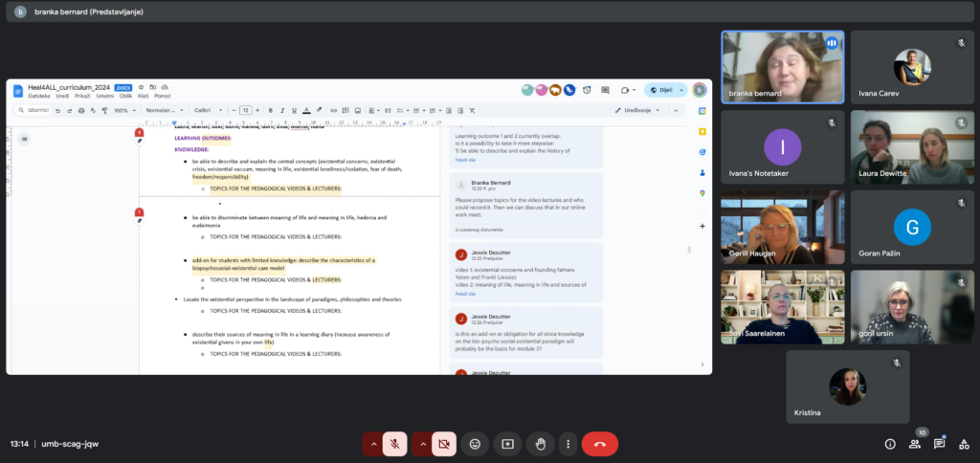
Task: Leave the call with red hang-up button
Action: point(600,444)
